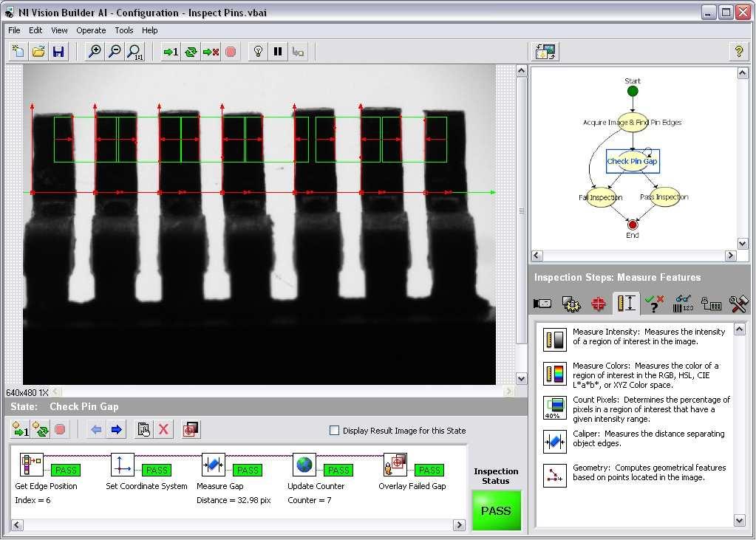Open the File menu
756x540 pixels.
pyautogui.click(x=14, y=30)
